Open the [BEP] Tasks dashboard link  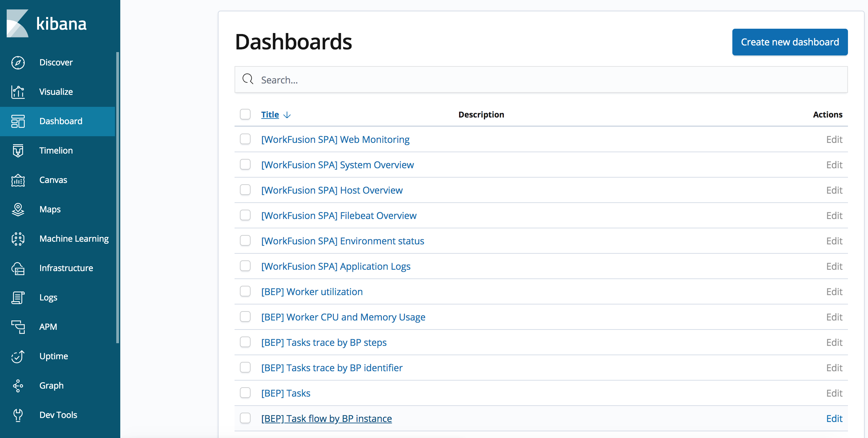[286, 393]
